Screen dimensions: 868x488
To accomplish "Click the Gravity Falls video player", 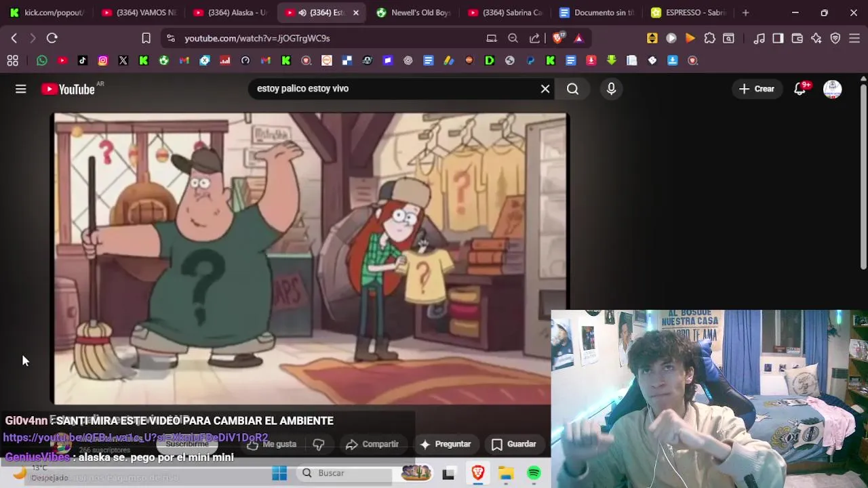I will (310, 259).
